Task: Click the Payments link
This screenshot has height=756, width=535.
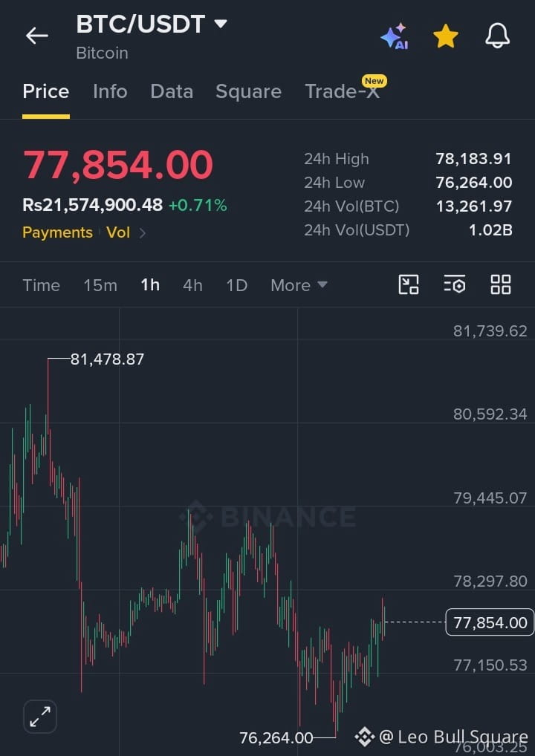Action: click(x=57, y=232)
